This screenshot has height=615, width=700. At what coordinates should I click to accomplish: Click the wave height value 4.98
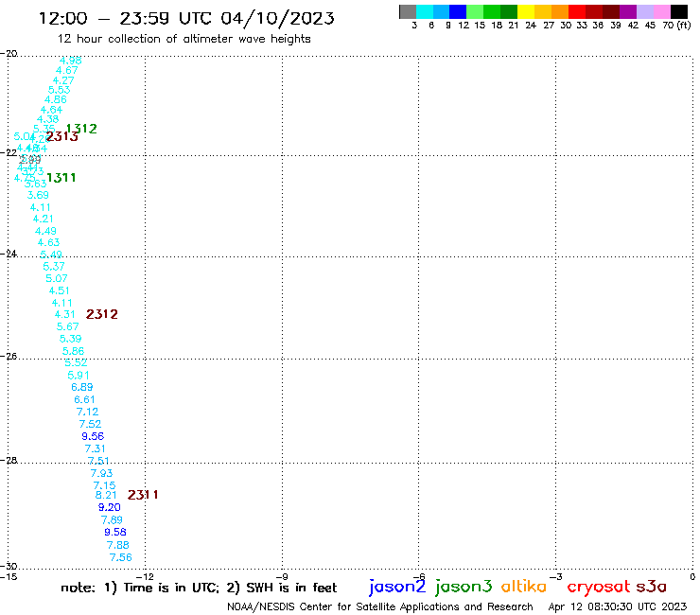[71, 61]
